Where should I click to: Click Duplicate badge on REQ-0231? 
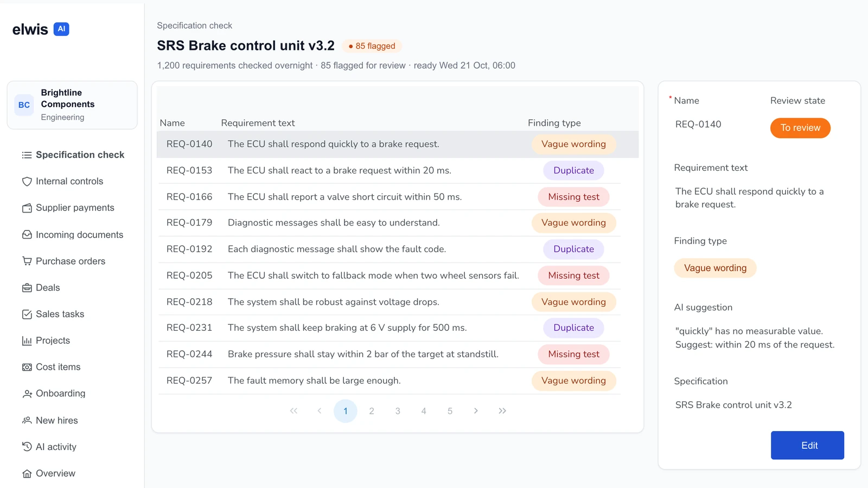click(573, 328)
